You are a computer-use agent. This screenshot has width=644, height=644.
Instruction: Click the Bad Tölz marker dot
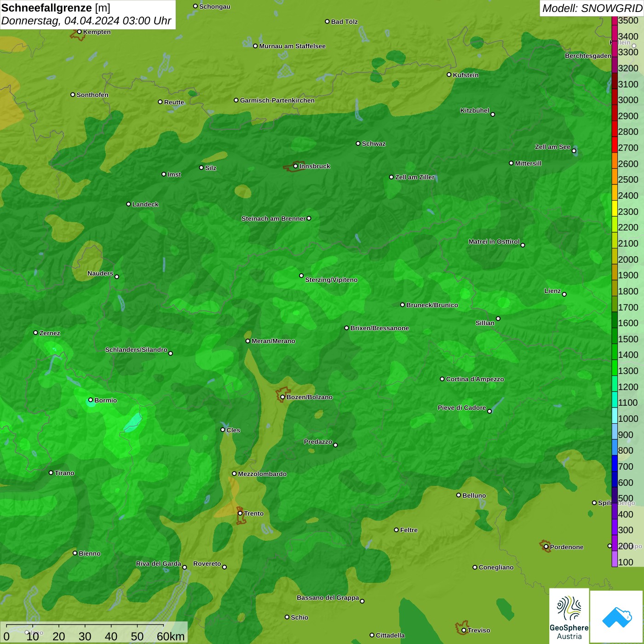pos(327,22)
